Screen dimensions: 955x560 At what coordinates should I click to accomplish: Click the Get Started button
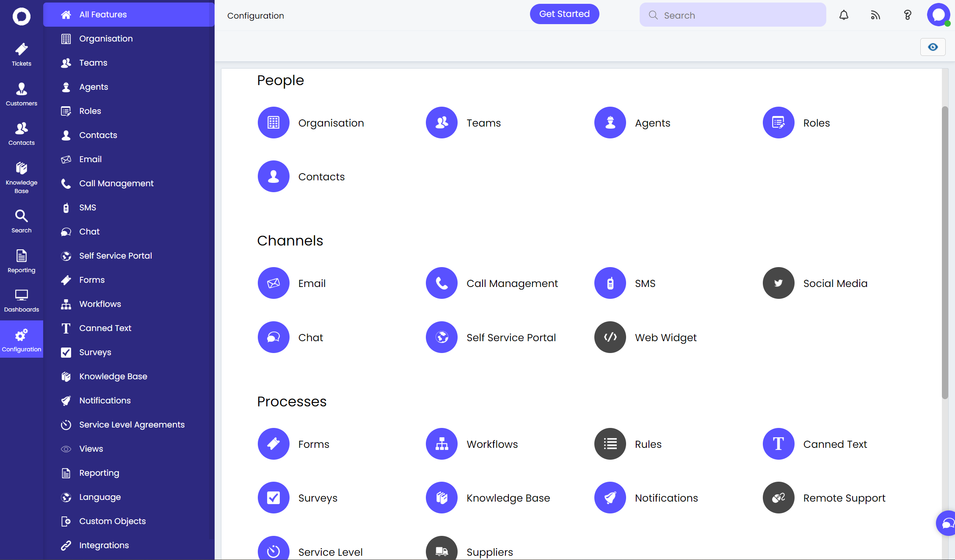[x=565, y=14]
